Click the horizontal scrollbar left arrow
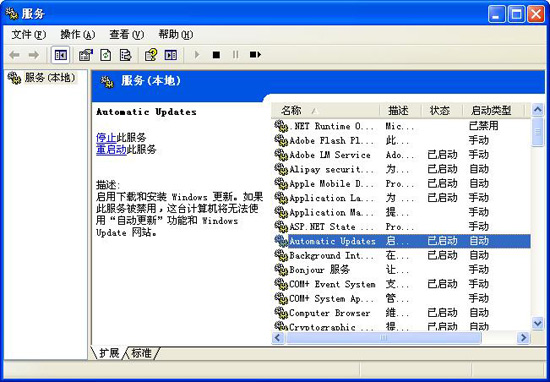This screenshot has height=382, width=550. coord(278,338)
